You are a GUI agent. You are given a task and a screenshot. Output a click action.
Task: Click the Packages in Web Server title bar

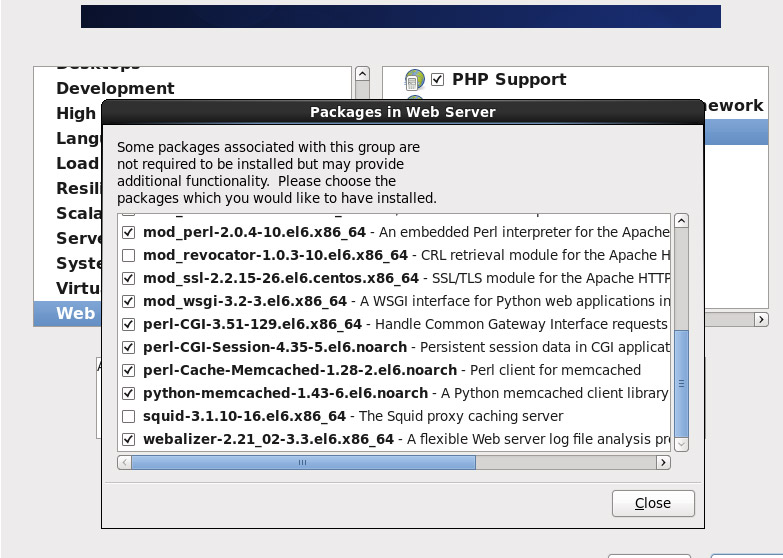point(402,112)
